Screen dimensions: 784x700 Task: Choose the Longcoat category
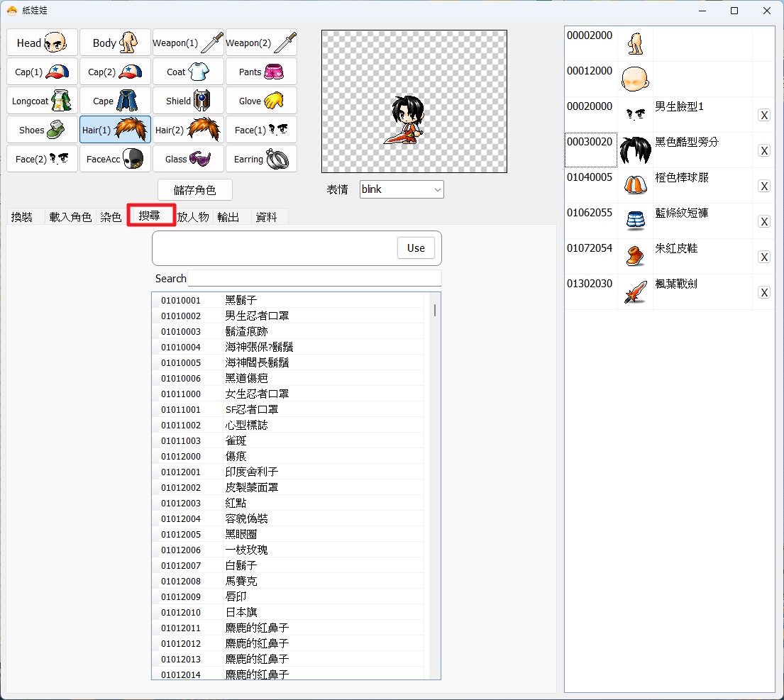pyautogui.click(x=42, y=101)
